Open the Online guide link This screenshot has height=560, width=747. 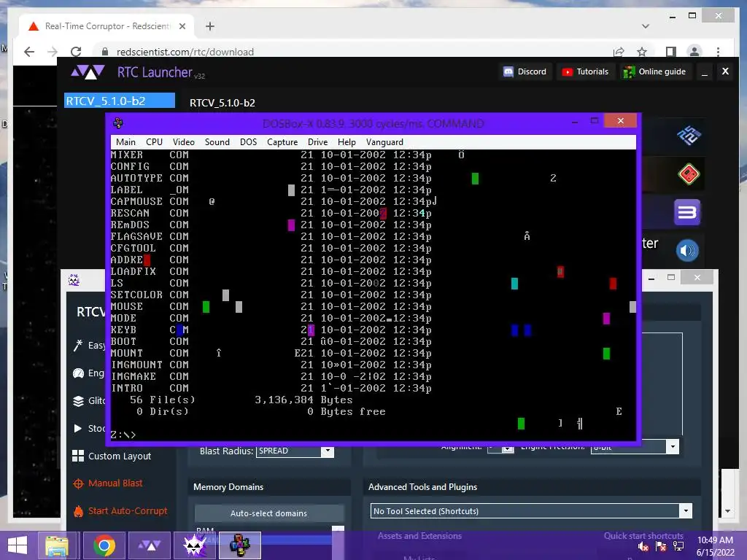(x=655, y=72)
